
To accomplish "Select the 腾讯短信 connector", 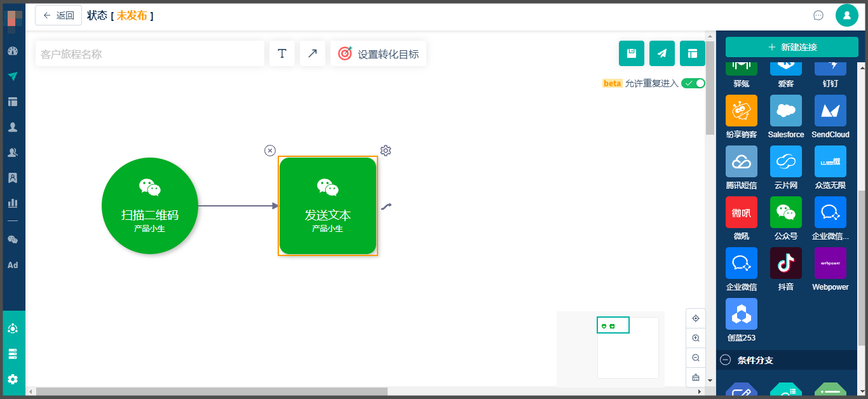I will click(x=742, y=168).
